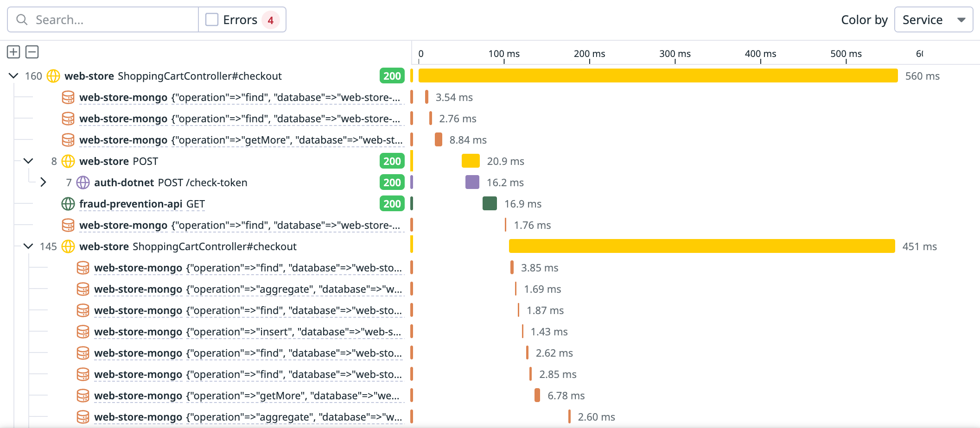The width and height of the screenshot is (980, 428).
Task: Click database icon of 2.62 ms find span
Action: tap(83, 353)
